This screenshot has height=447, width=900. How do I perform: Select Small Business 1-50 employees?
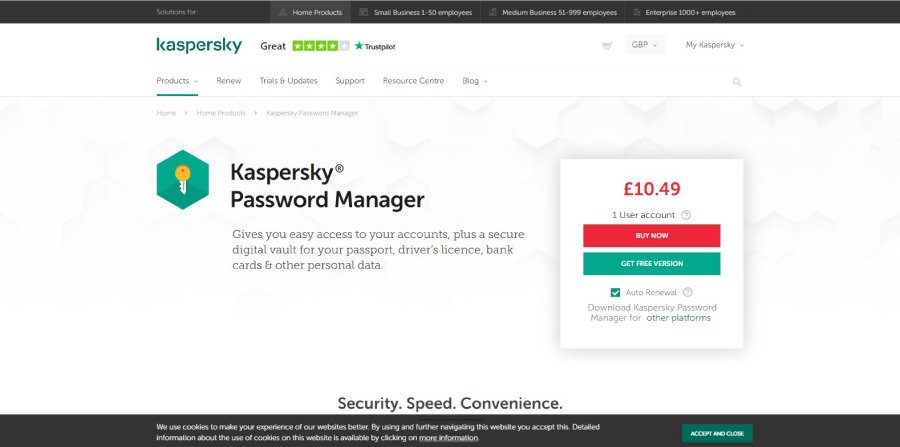click(x=416, y=12)
